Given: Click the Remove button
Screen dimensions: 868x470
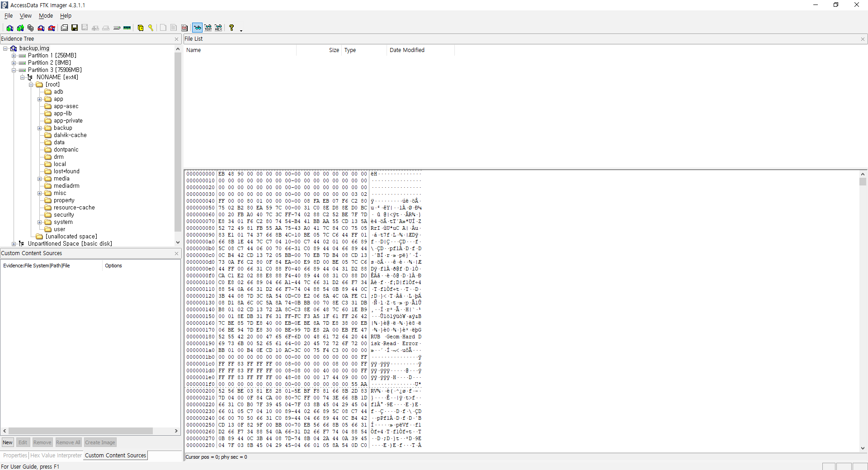Looking at the screenshot, I should [42, 442].
